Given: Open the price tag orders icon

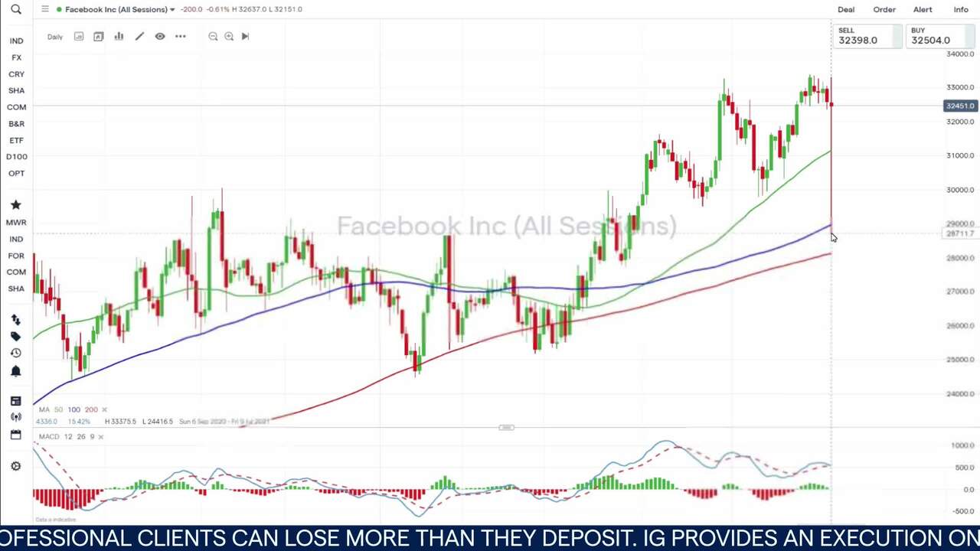Looking at the screenshot, I should [x=16, y=337].
